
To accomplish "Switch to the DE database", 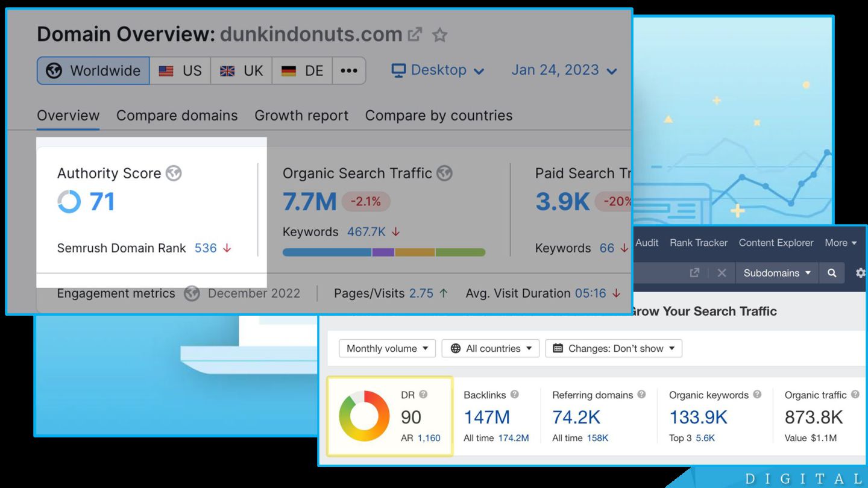I will pyautogui.click(x=303, y=70).
